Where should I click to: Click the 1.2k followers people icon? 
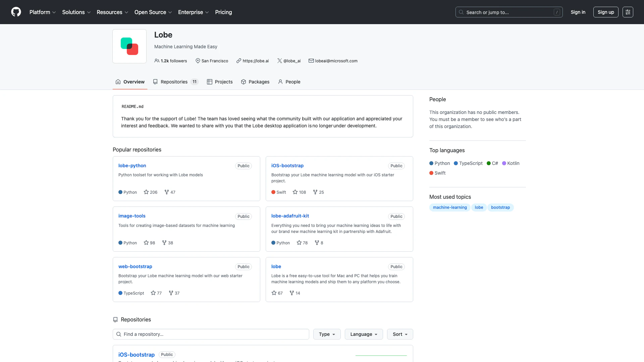tap(157, 61)
